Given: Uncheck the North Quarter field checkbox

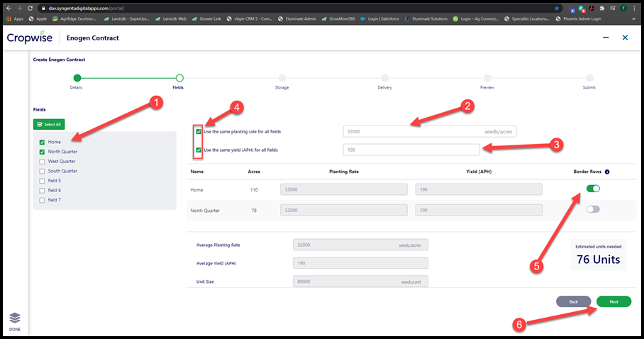Looking at the screenshot, I should [x=42, y=152].
